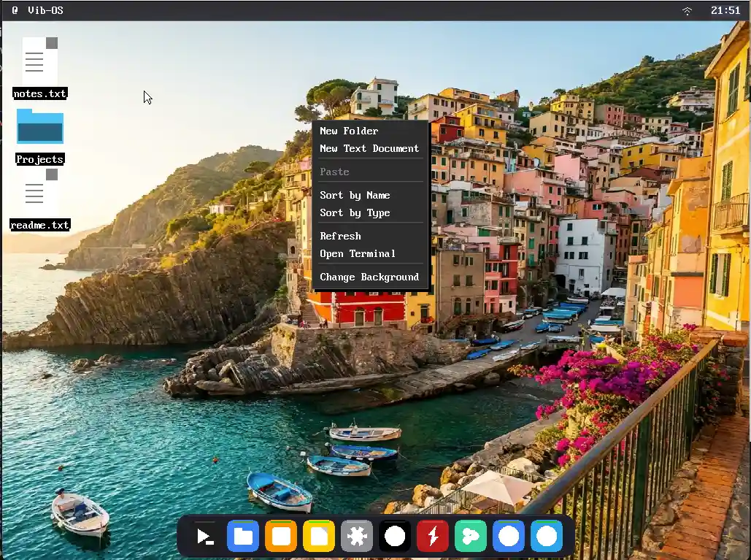Open the terminal launcher in the dock
This screenshot has height=560, width=751.
tap(204, 536)
